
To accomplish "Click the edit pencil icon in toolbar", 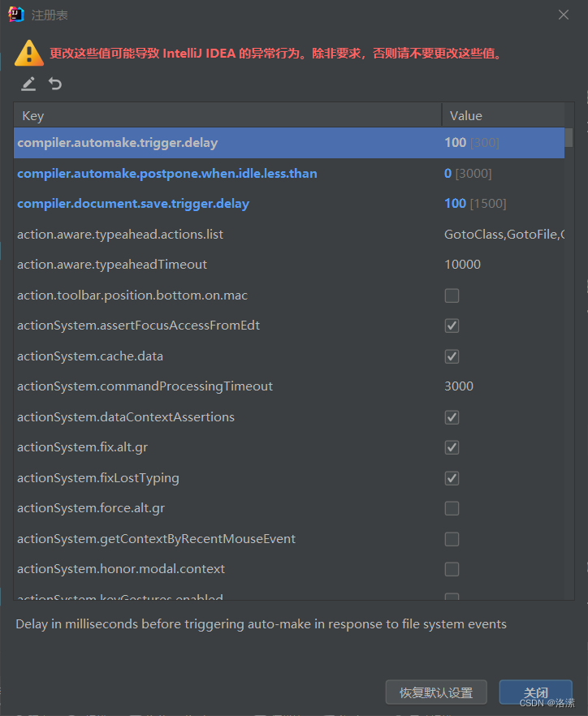I will [x=28, y=84].
